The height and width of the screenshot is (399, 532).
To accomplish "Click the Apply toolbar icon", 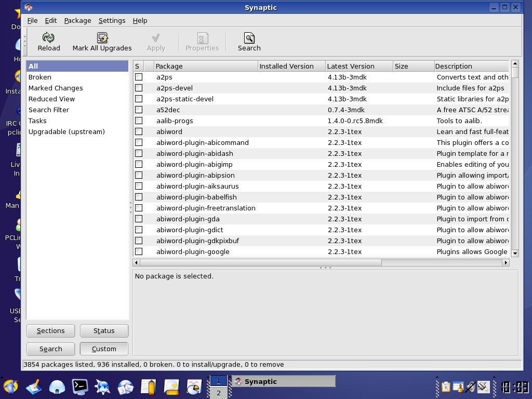I will pos(156,42).
